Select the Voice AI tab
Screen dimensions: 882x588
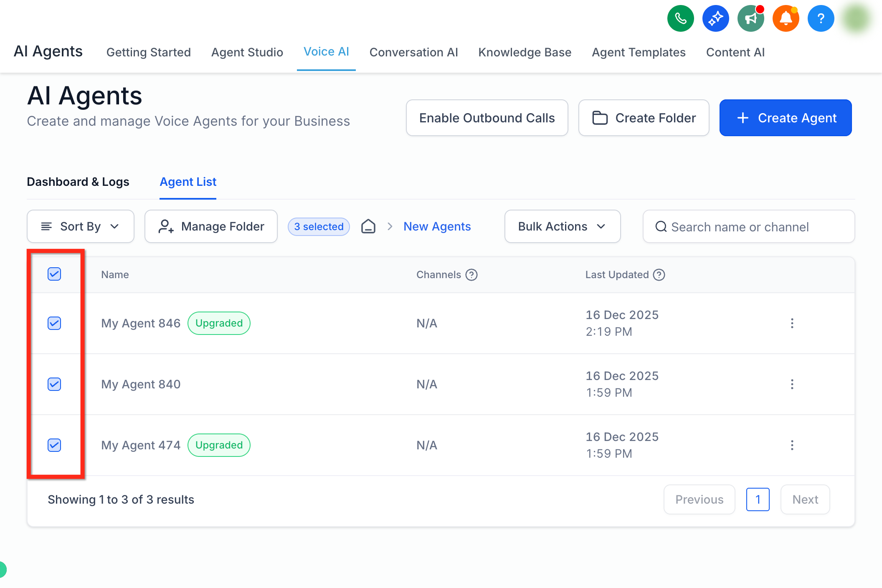tap(326, 52)
